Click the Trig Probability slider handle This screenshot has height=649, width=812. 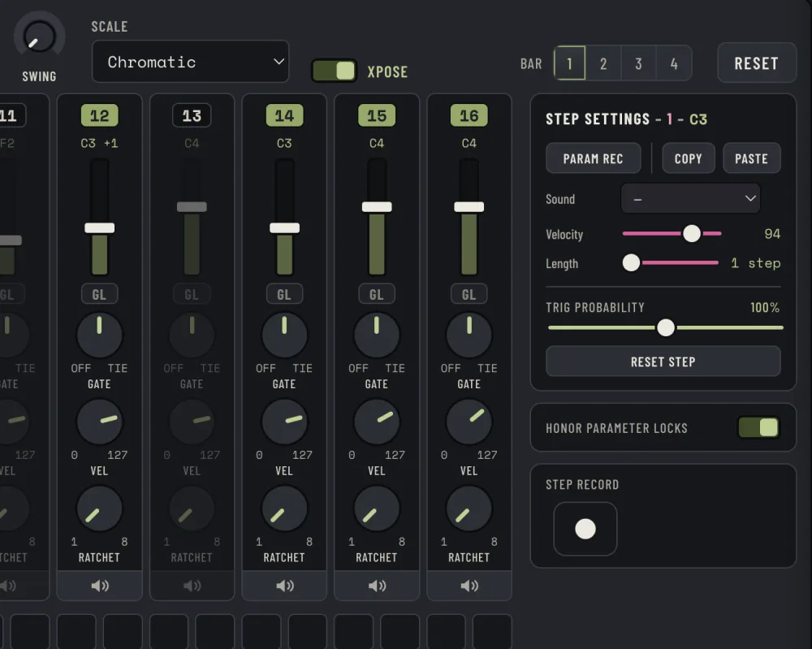666,327
